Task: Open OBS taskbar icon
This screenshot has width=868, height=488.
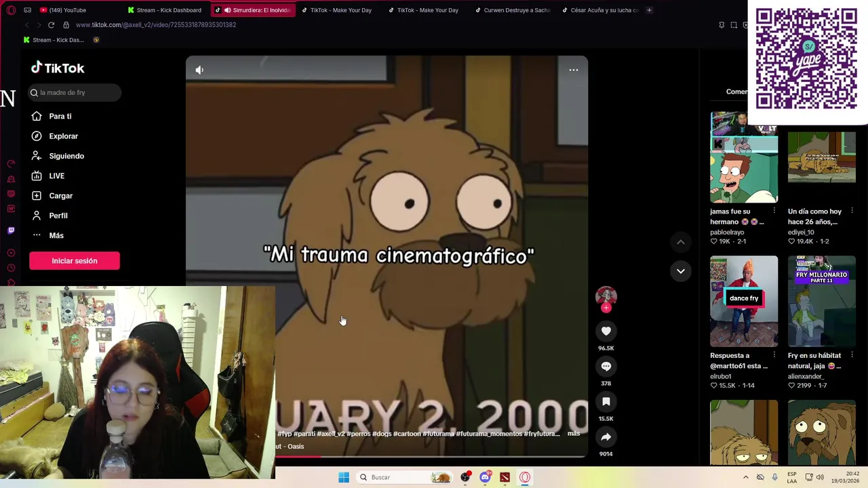Action: (x=465, y=477)
